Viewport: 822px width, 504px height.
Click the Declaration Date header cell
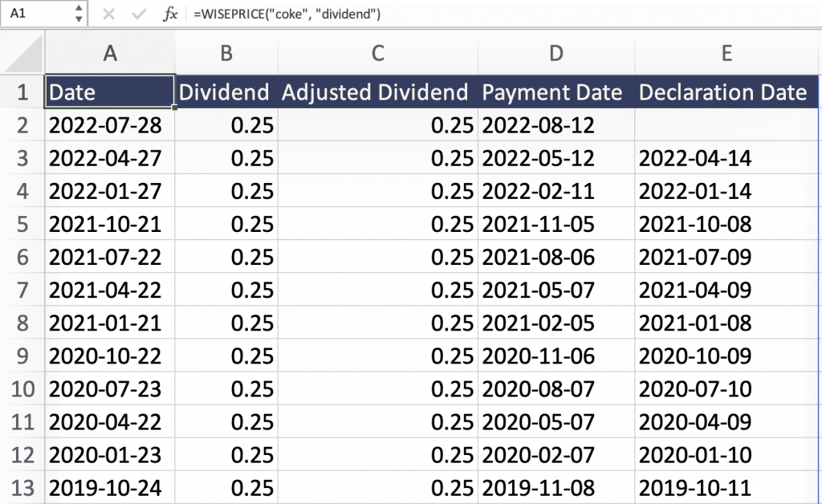click(722, 92)
